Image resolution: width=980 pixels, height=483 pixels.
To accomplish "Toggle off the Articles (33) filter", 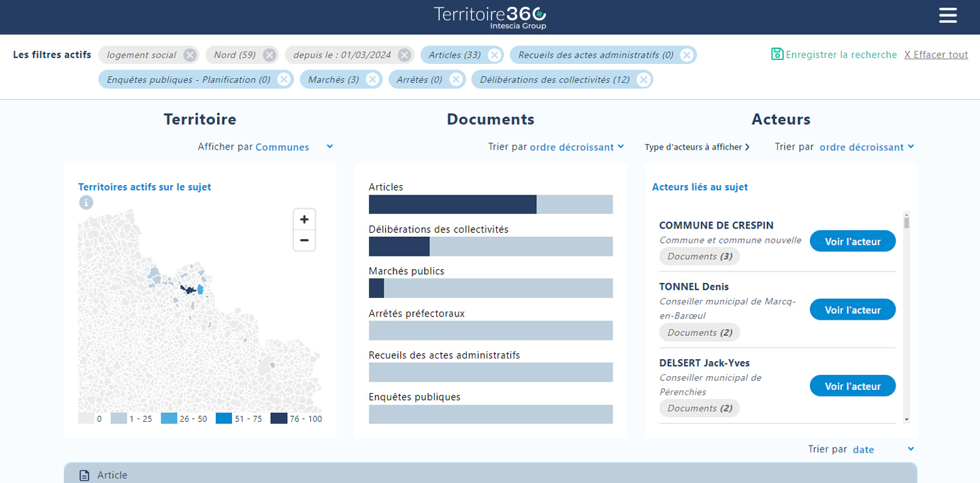I will [495, 55].
